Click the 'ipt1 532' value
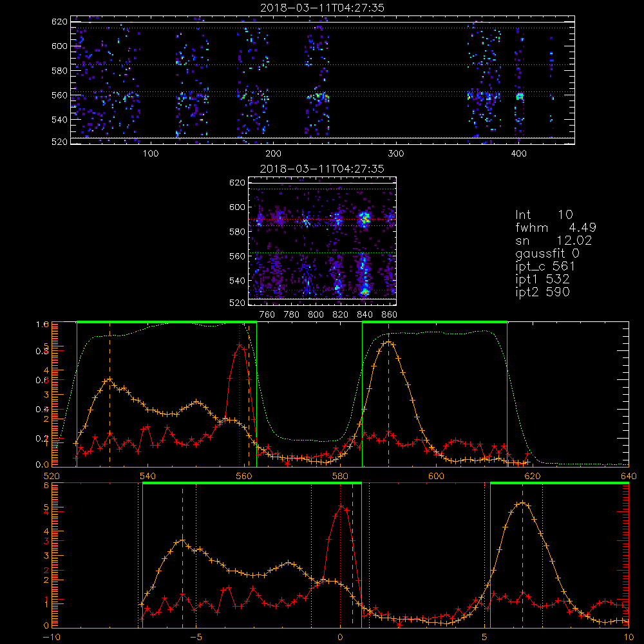This screenshot has height=644, width=644. coord(542,279)
